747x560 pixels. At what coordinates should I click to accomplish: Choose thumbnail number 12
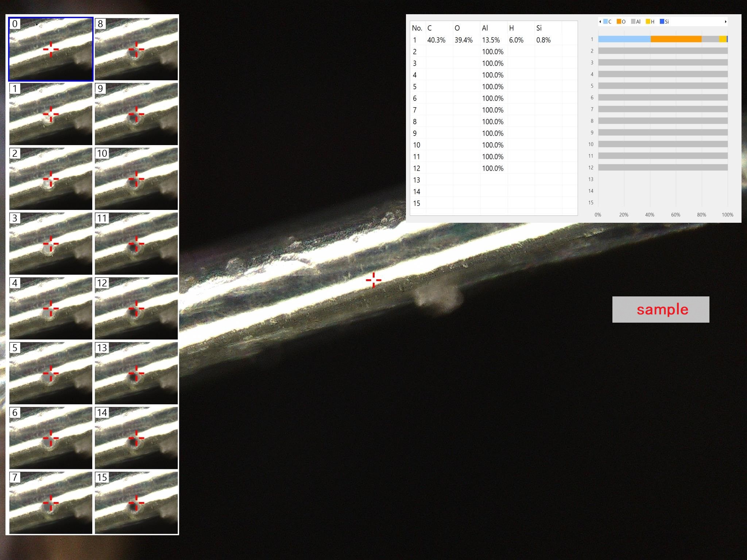tap(136, 308)
